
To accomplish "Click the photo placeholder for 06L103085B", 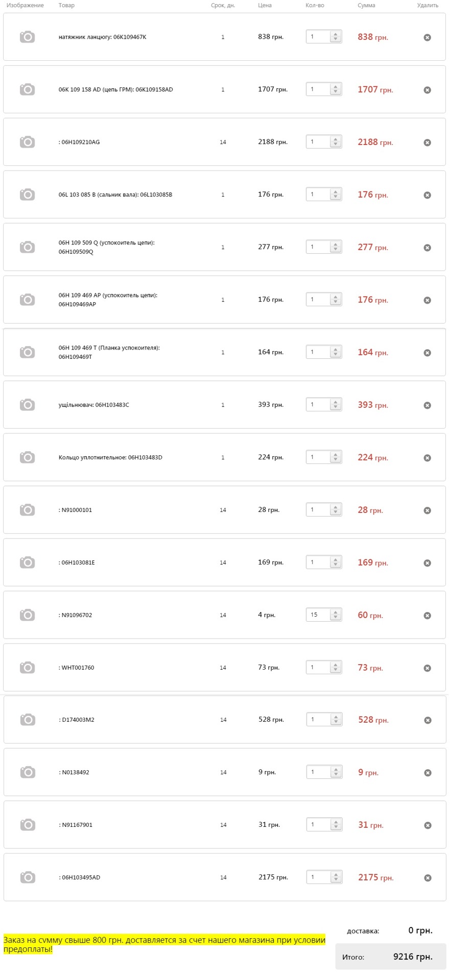I will (27, 194).
